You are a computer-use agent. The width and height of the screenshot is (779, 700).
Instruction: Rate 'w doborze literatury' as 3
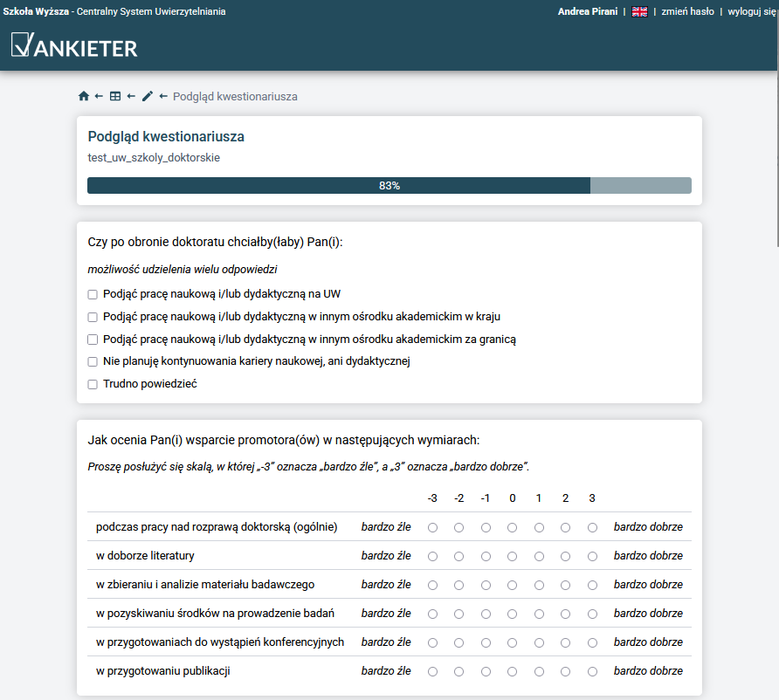tap(592, 556)
